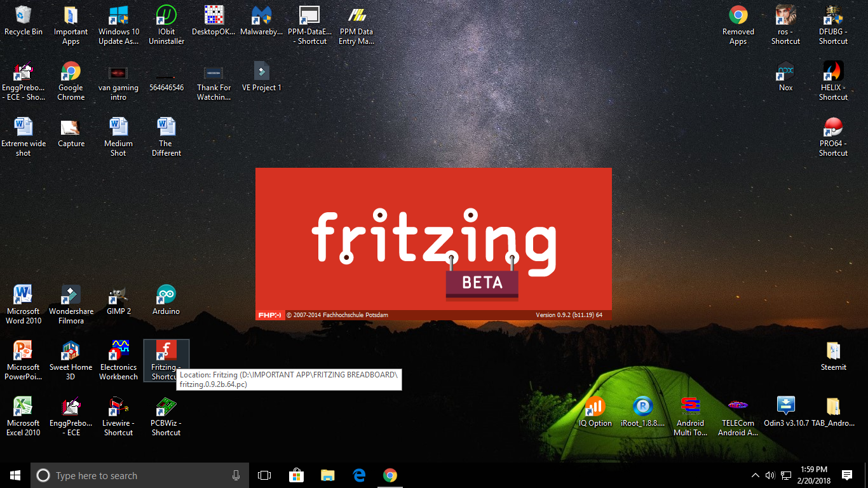Select the Microsoft Word 2010 icon
Screen dimensions: 868x488
pyautogui.click(x=24, y=305)
